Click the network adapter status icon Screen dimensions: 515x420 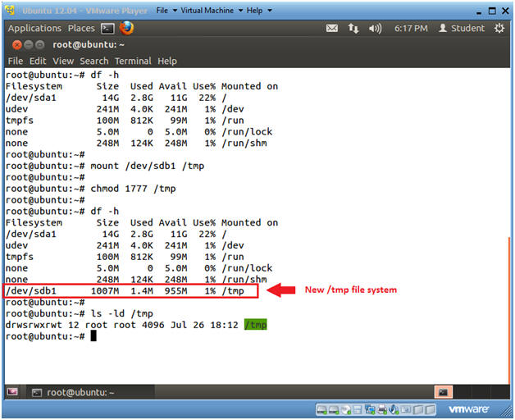[x=370, y=409]
